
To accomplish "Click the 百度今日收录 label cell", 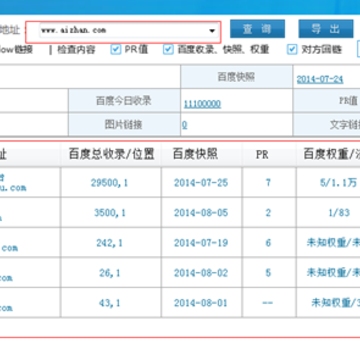I will (x=124, y=101).
